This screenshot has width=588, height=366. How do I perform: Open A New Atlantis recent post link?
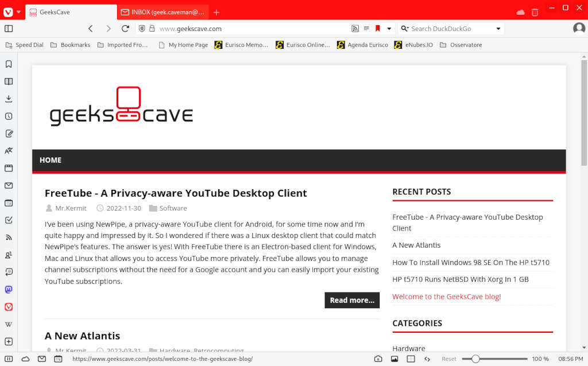(x=416, y=245)
